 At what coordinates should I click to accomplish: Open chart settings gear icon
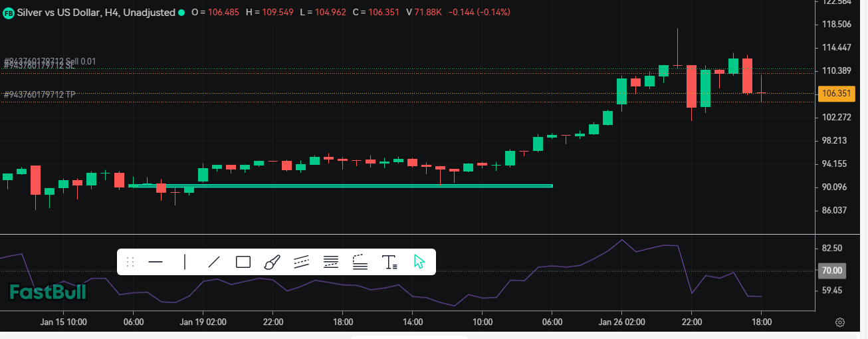[840, 322]
